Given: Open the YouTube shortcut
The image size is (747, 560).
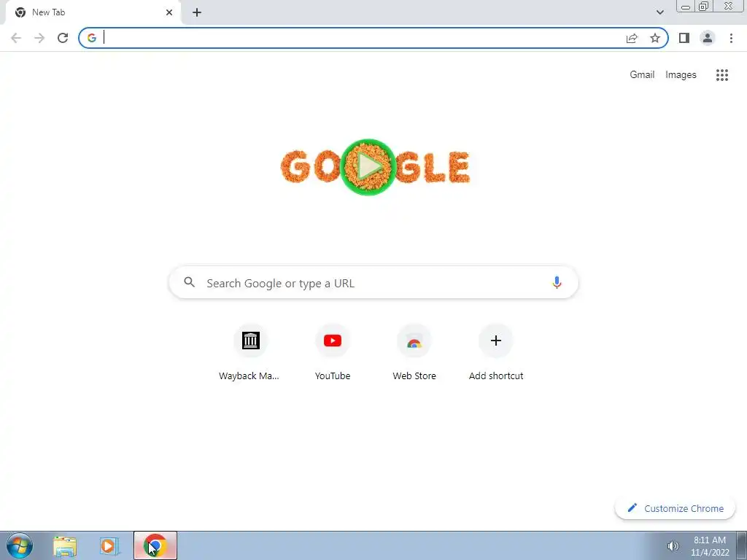Looking at the screenshot, I should coord(333,353).
